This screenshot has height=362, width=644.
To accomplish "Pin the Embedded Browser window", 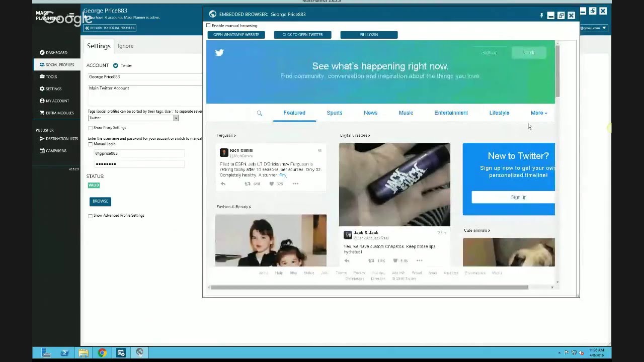I will pos(541,16).
